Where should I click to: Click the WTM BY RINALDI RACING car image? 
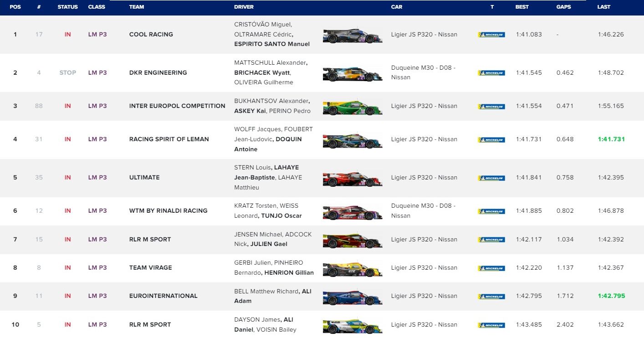pyautogui.click(x=353, y=213)
